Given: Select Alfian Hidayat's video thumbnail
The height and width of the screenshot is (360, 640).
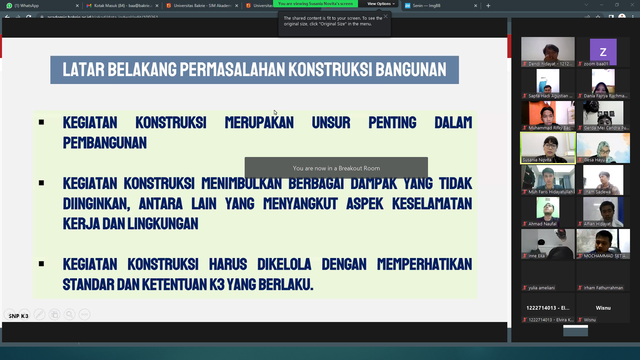Looking at the screenshot, I should click(603, 212).
